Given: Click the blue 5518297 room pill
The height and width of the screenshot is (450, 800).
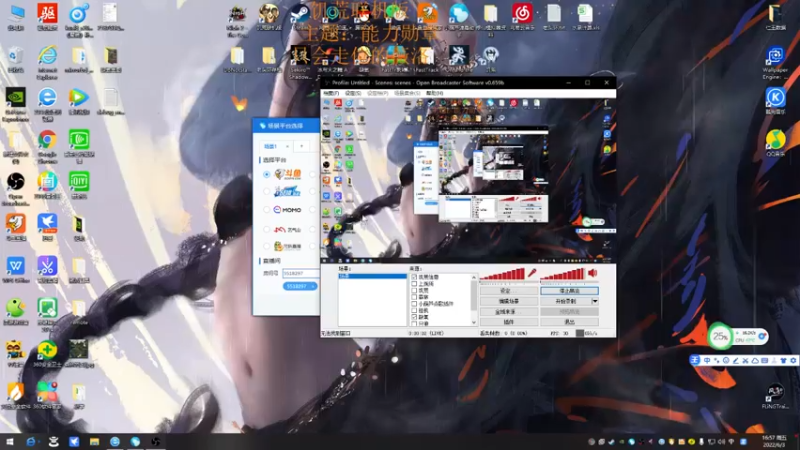Looking at the screenshot, I should [299, 286].
